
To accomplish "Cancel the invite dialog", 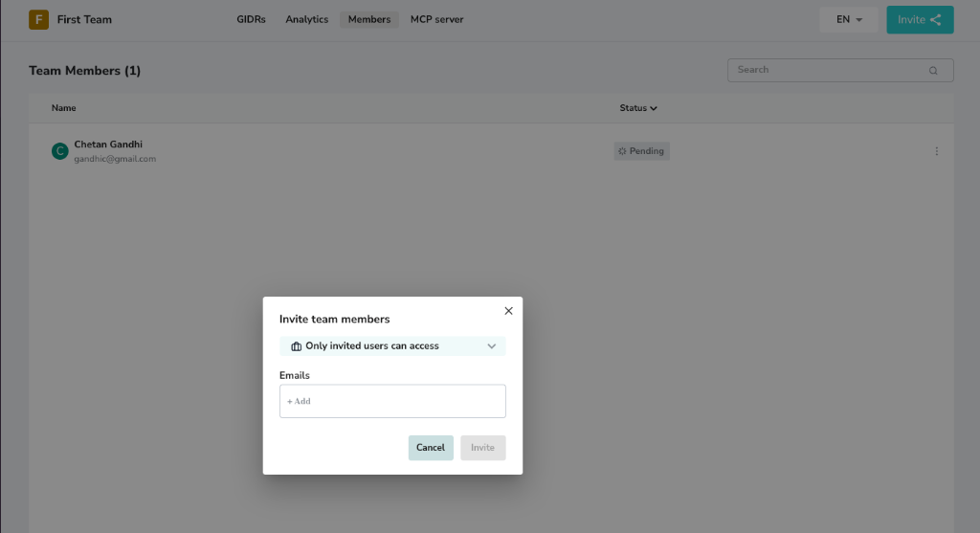I will [x=431, y=448].
